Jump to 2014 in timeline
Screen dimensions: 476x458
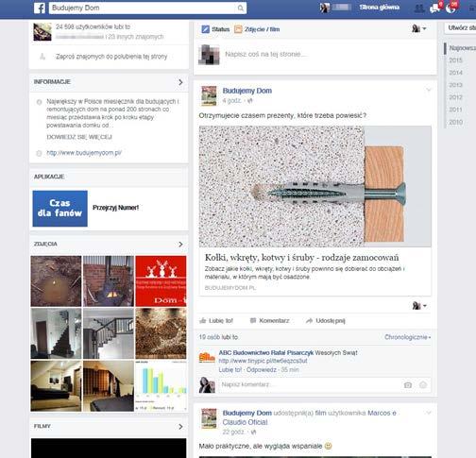tap(455, 73)
